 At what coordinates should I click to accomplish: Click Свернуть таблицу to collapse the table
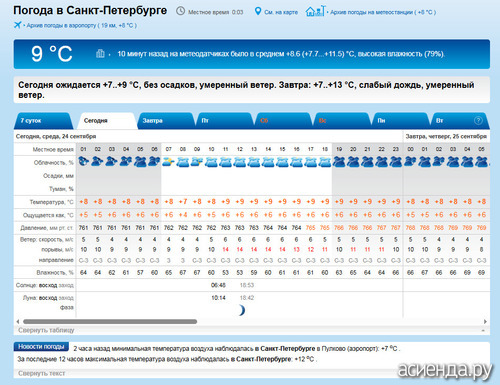pyautogui.click(x=46, y=330)
